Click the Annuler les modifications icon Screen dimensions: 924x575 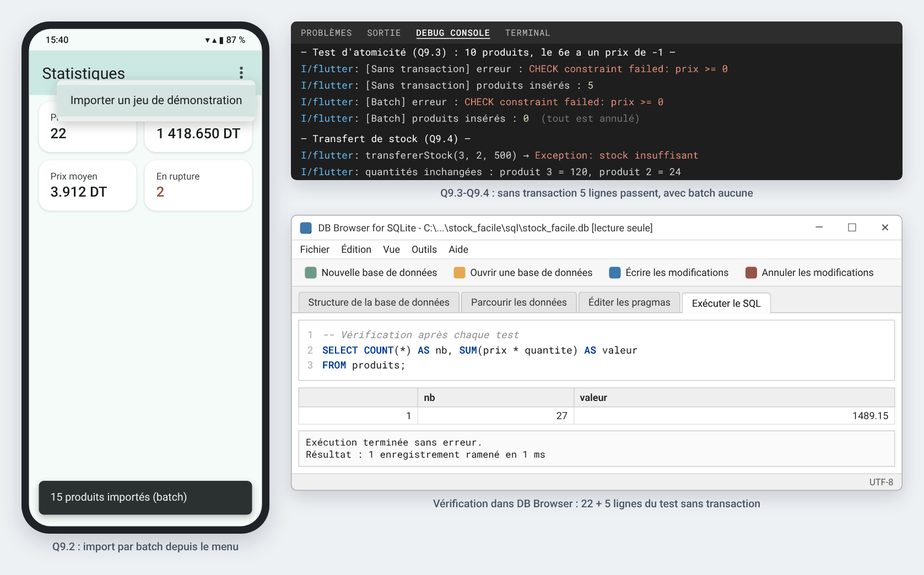point(751,273)
